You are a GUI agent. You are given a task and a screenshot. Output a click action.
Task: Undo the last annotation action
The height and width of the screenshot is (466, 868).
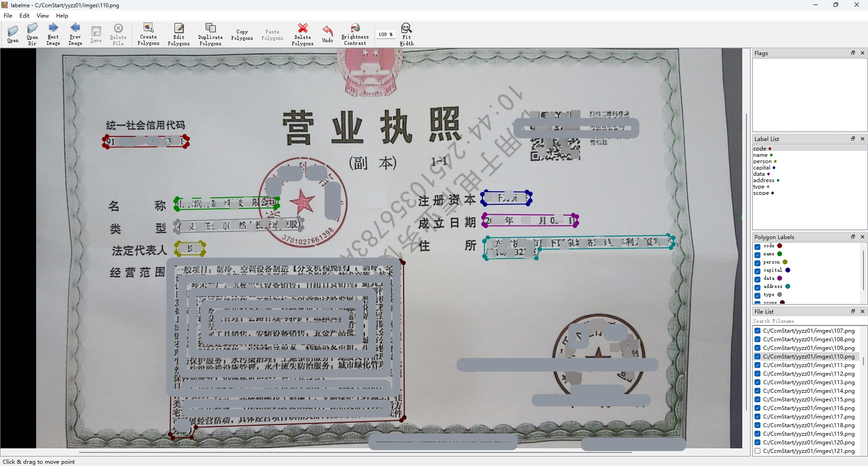(x=327, y=34)
